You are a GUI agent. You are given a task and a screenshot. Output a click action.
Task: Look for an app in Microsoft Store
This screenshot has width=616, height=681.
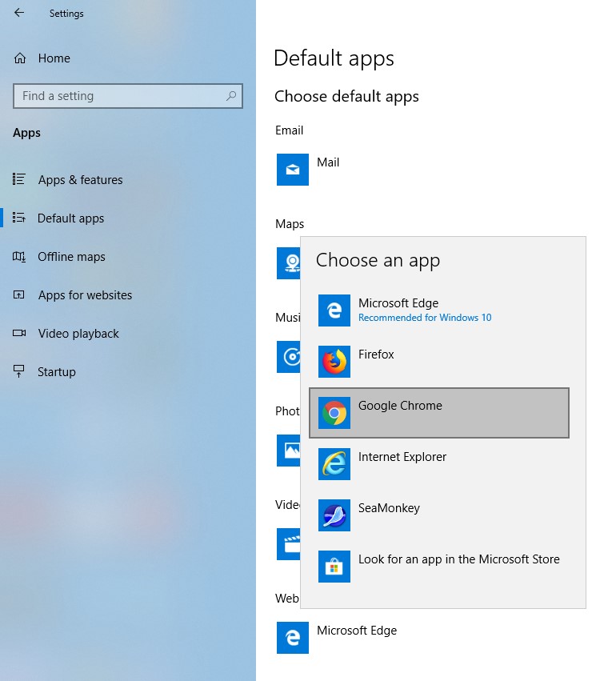coord(439,567)
